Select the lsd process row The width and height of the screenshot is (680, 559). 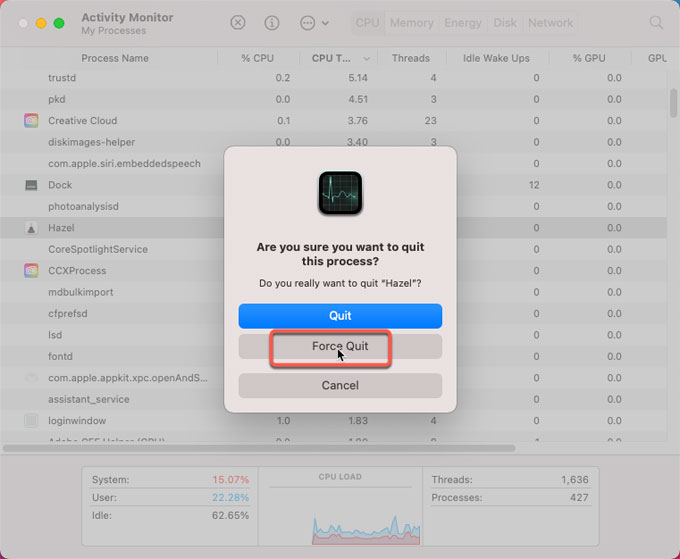click(333, 335)
